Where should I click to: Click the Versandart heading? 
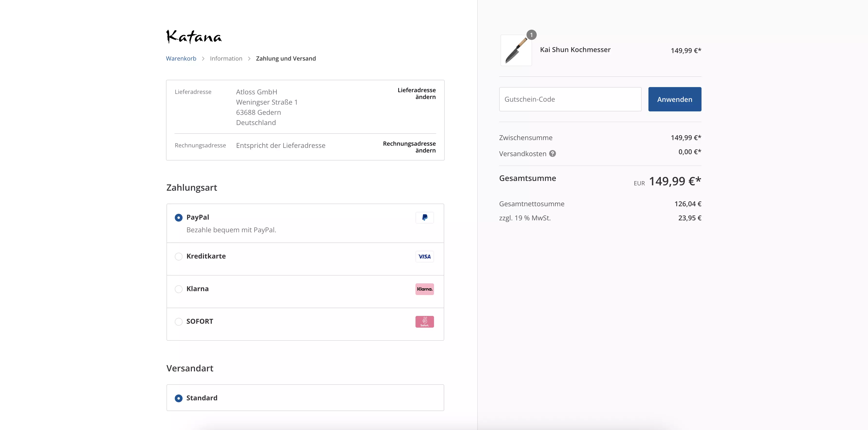click(190, 368)
